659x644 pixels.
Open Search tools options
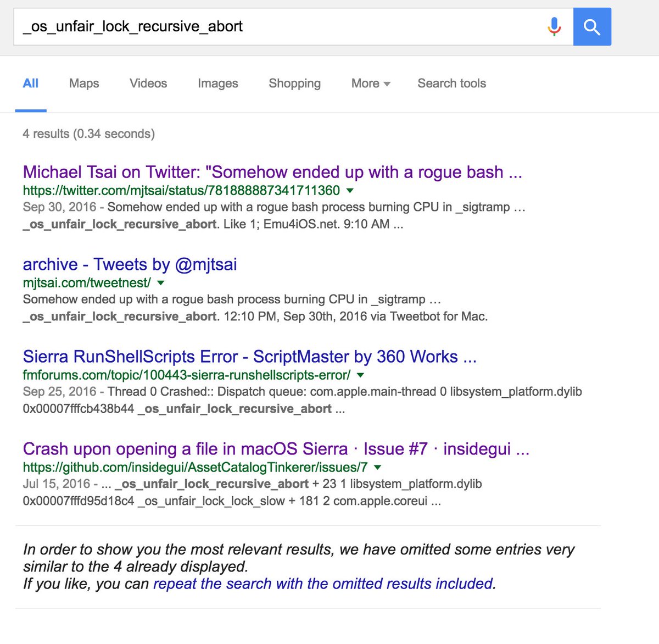tap(452, 84)
